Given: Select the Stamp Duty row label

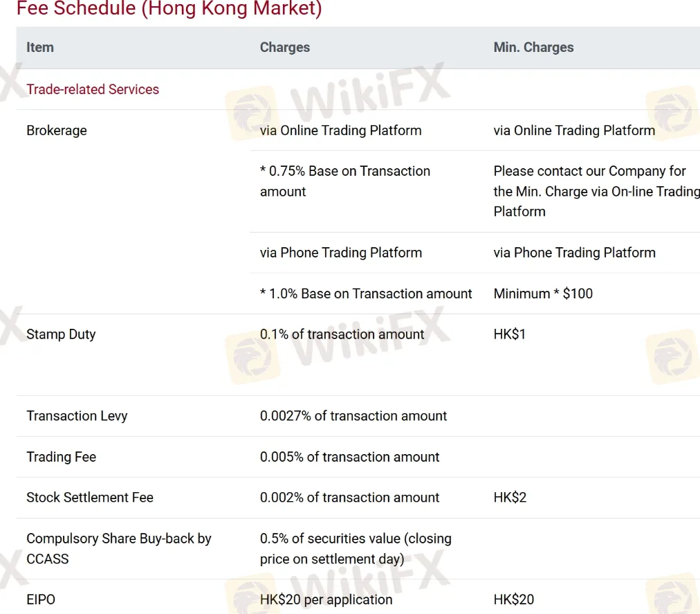Looking at the screenshot, I should pos(61,334).
